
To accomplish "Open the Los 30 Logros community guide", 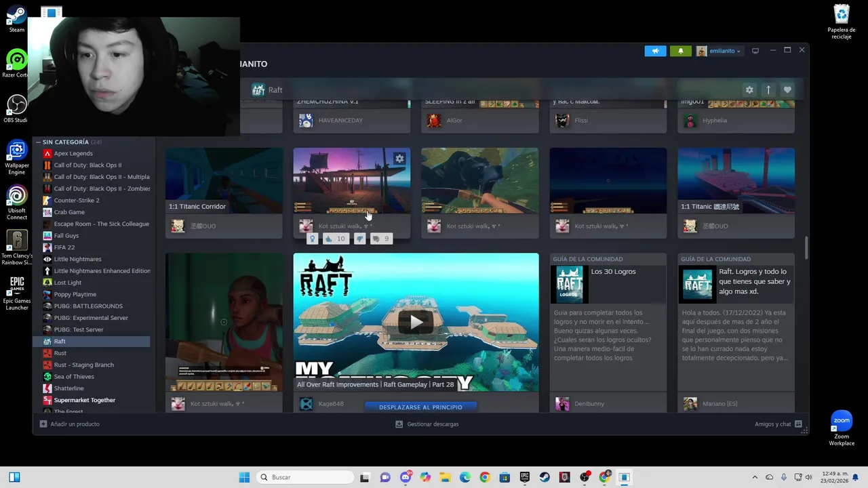I will click(608, 323).
